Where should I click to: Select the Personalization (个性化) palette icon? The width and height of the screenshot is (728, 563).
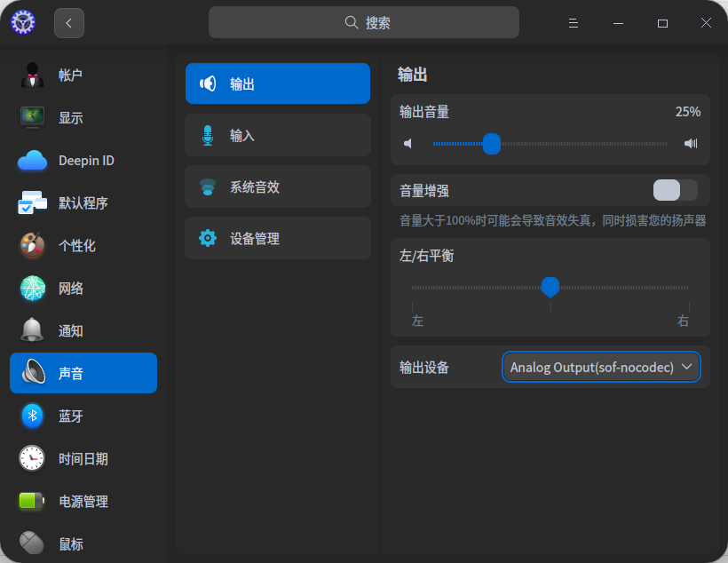[32, 246]
